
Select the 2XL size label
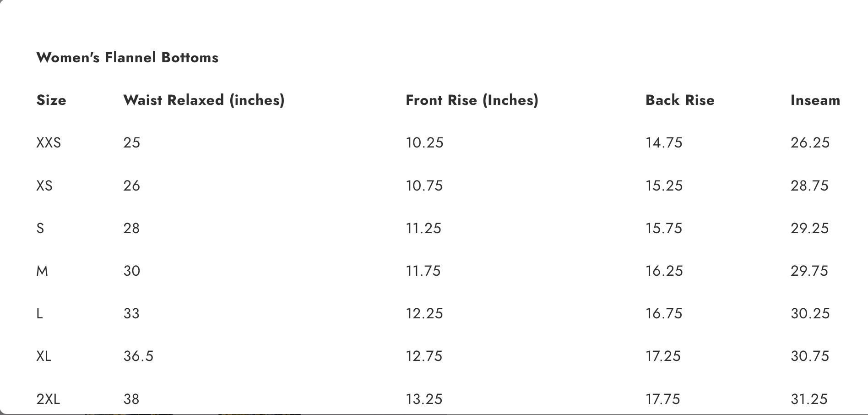[x=48, y=399]
